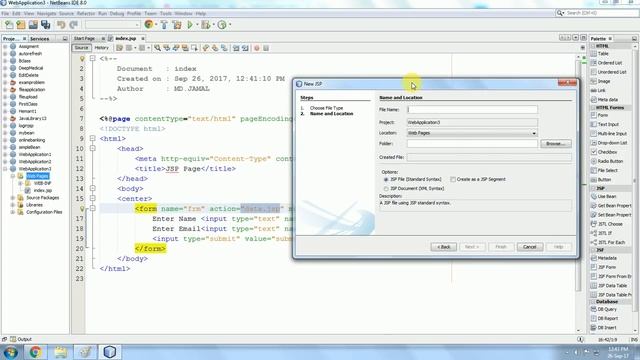Open the Refactor menu
Image resolution: width=640 pixels, height=360 pixels.
click(86, 13)
